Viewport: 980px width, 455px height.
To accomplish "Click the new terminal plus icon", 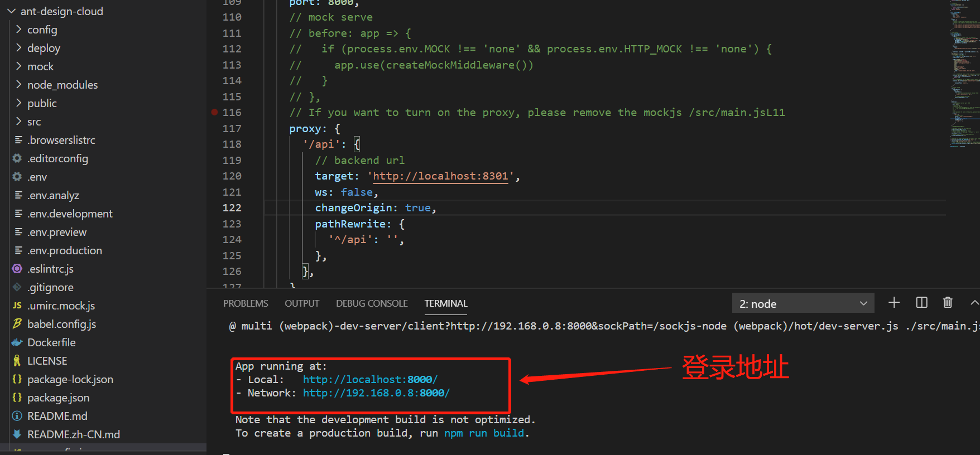I will (x=894, y=303).
